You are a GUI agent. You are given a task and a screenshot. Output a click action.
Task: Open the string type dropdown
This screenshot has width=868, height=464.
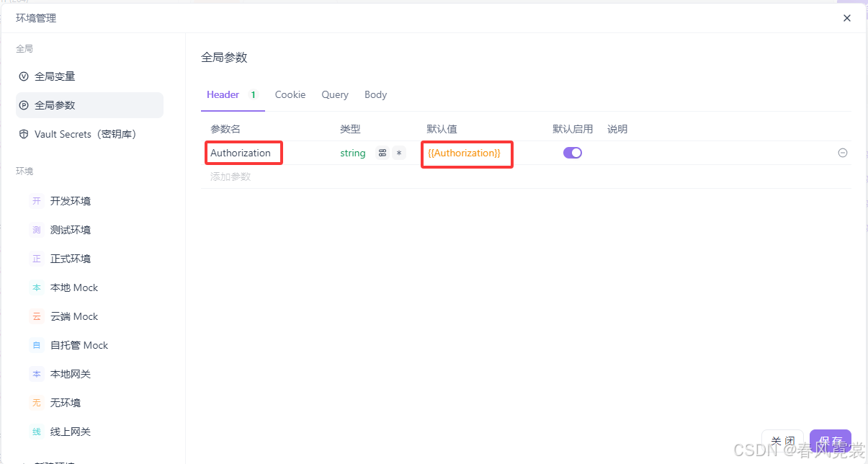[x=353, y=153]
